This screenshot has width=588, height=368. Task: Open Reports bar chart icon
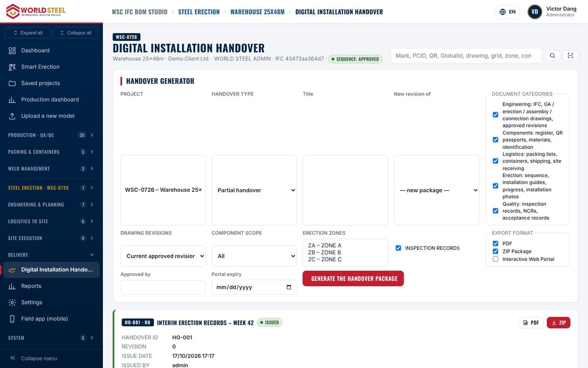pyautogui.click(x=12, y=286)
